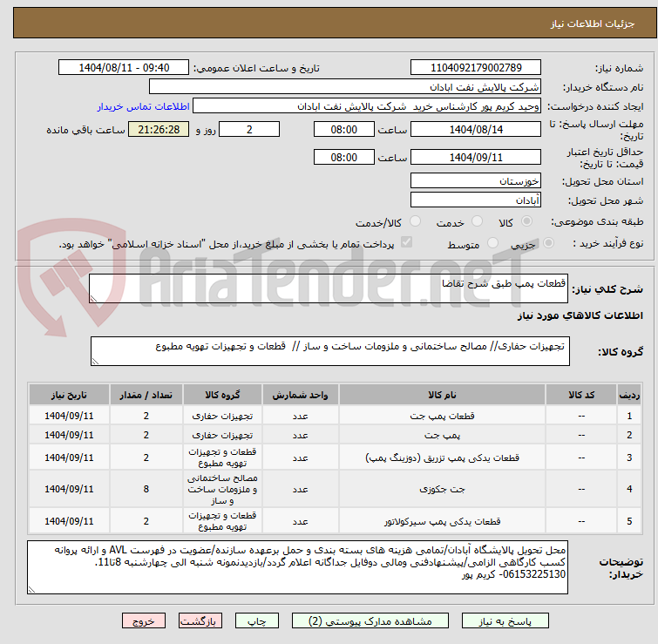Screen dimensions: 658x644
Task: Click the response deadline date 1404/08/14
Action: pyautogui.click(x=476, y=129)
